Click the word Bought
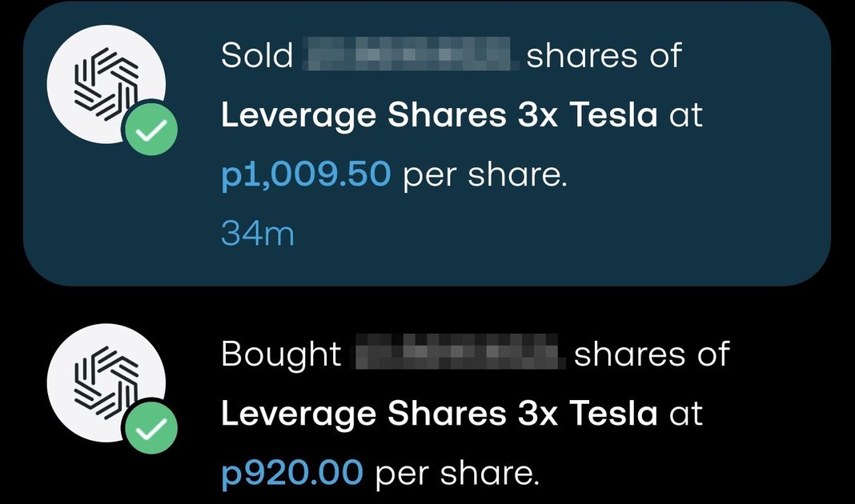The width and height of the screenshot is (855, 504). pyautogui.click(x=281, y=354)
